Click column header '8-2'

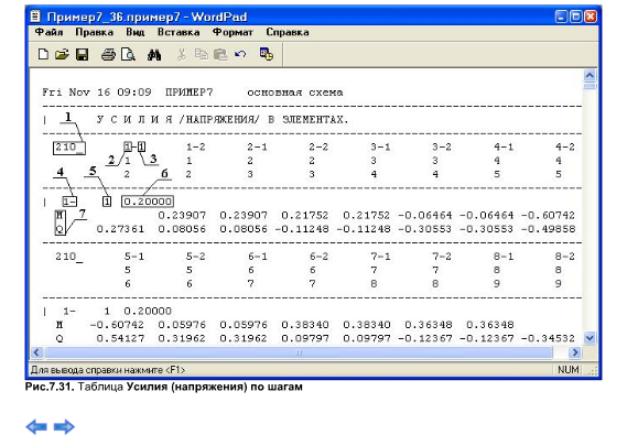pos(565,256)
